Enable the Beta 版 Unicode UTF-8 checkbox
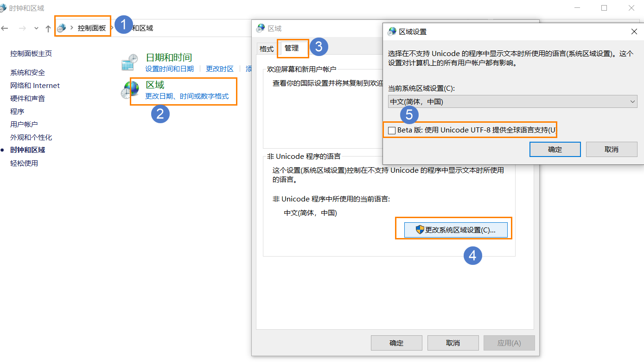This screenshot has width=644, height=364. pos(392,131)
